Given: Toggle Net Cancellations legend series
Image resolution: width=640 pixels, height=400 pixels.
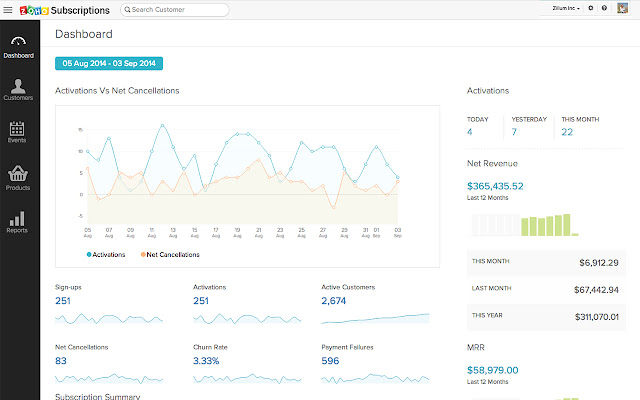Looking at the screenshot, I should (170, 254).
